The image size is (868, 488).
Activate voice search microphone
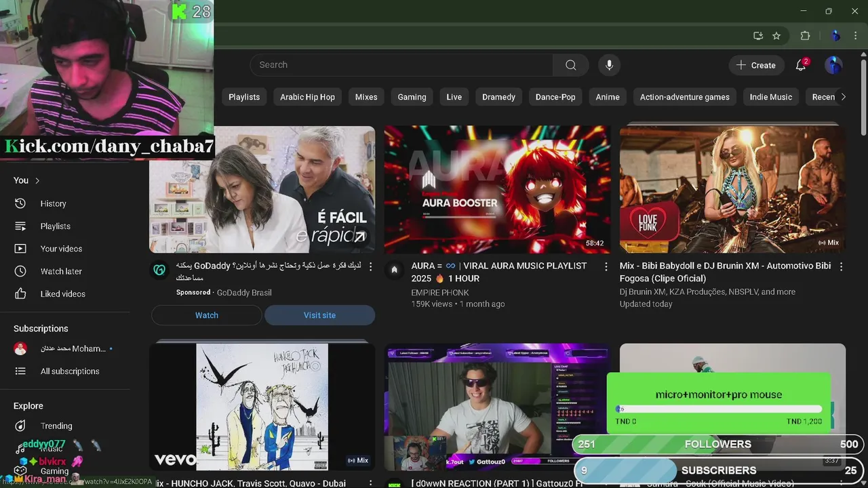(x=609, y=65)
